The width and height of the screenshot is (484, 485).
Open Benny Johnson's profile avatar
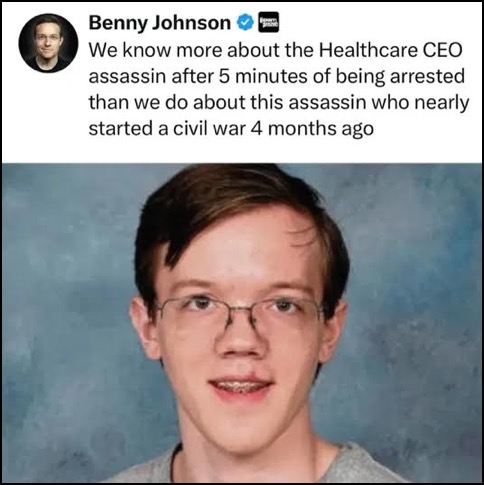(x=48, y=43)
